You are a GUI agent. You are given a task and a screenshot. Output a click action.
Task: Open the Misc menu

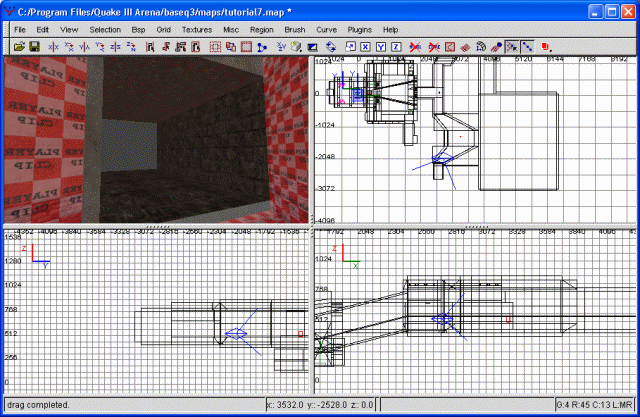(231, 30)
